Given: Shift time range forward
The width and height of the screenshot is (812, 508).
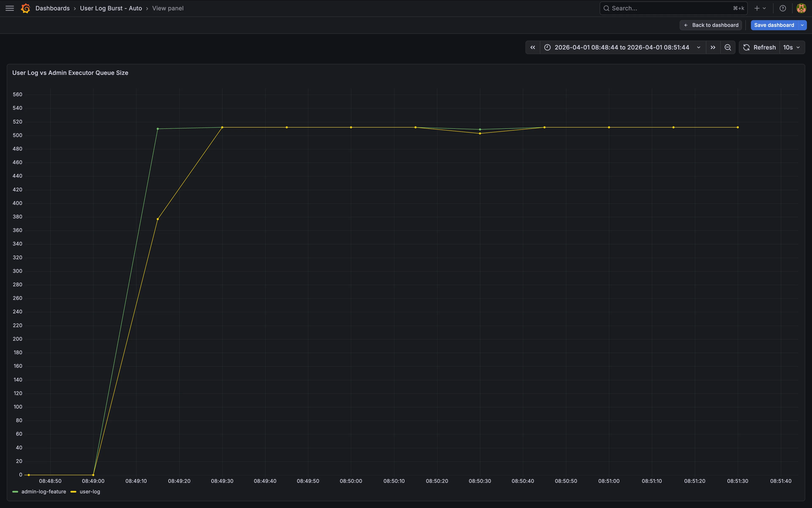Looking at the screenshot, I should coord(713,47).
